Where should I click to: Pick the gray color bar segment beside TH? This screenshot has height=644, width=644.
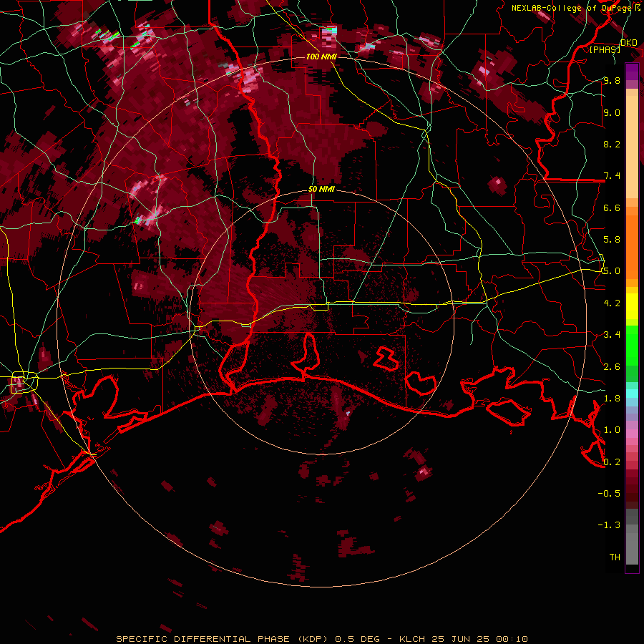pyautogui.click(x=632, y=550)
